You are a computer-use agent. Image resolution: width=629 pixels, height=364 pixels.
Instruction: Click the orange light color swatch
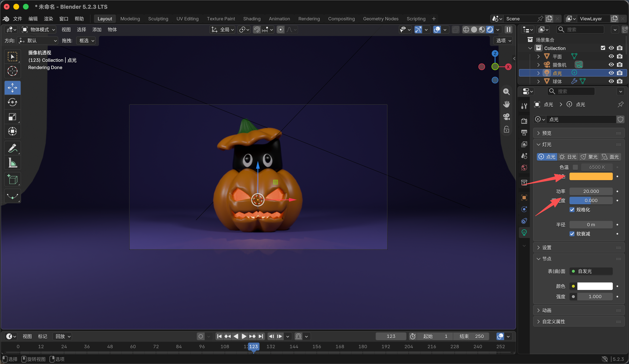click(x=591, y=176)
